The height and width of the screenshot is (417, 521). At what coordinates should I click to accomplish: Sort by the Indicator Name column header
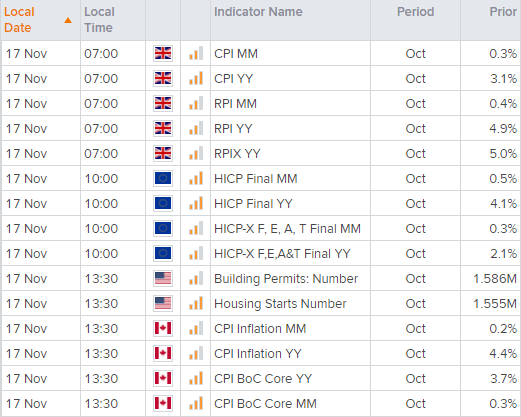(x=258, y=12)
